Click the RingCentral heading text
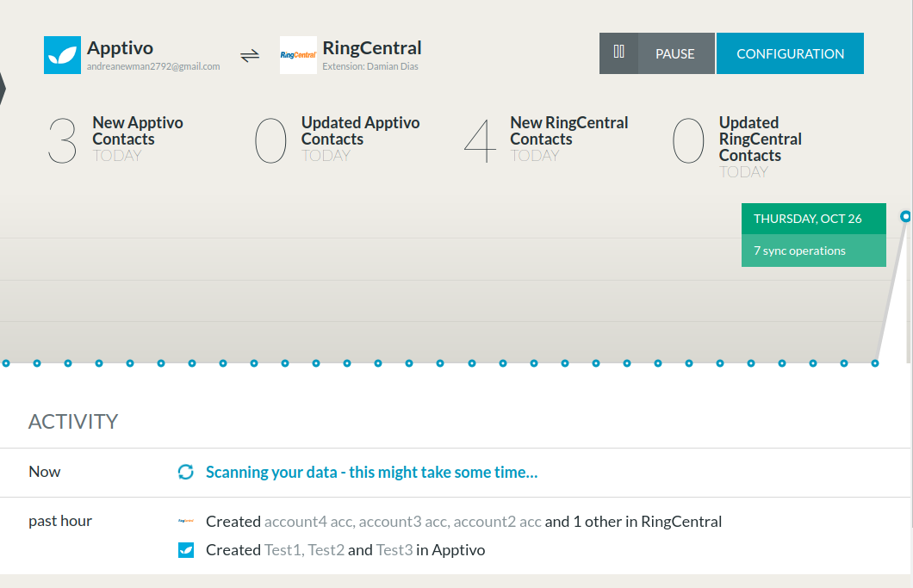 (x=372, y=47)
